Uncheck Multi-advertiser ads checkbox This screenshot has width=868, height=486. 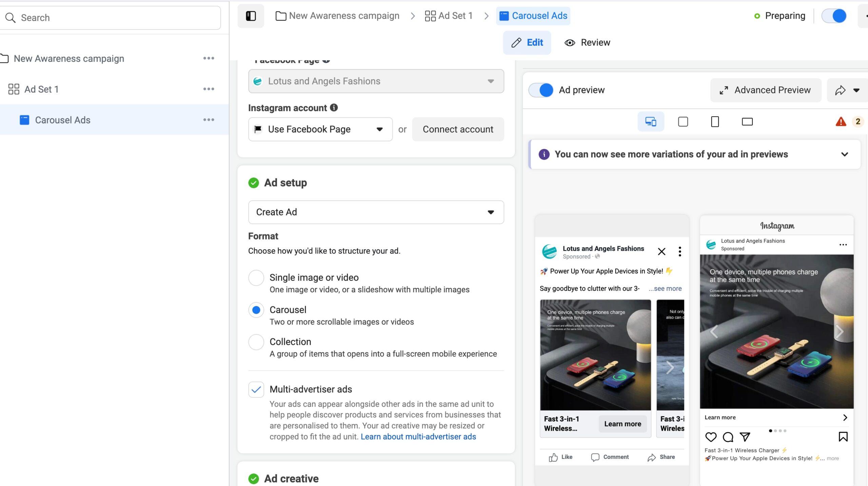(x=256, y=389)
